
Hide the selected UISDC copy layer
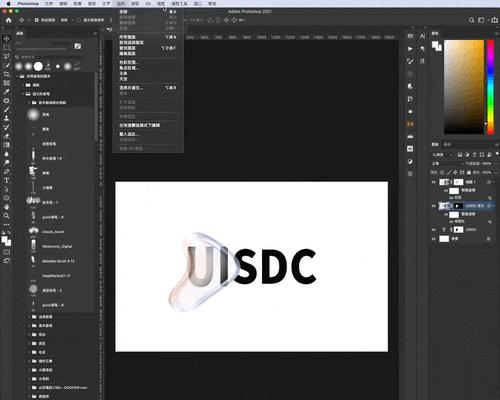tap(434, 206)
